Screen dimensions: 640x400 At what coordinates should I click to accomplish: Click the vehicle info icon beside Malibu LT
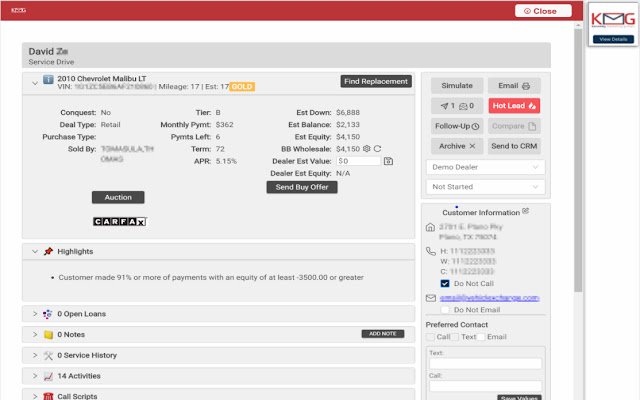(x=48, y=79)
